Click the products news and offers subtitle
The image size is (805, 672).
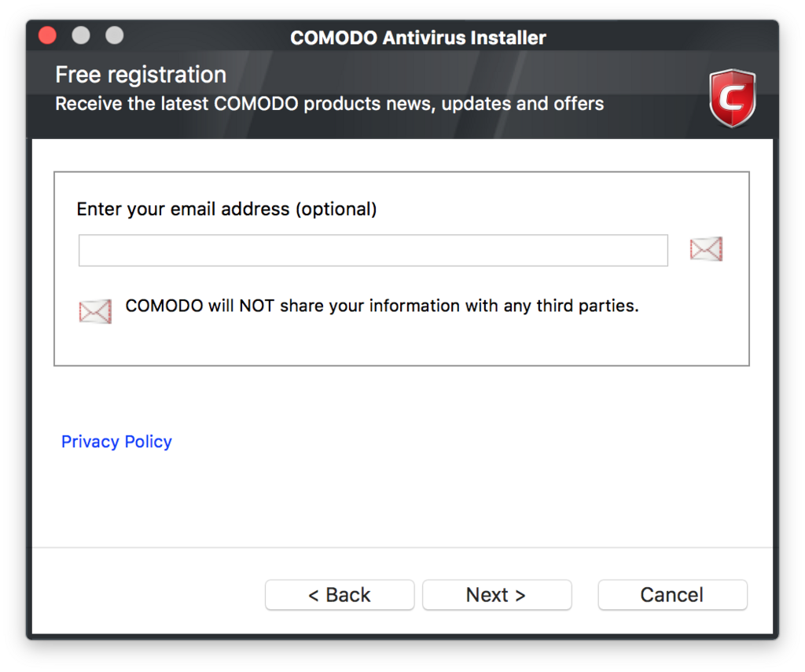(329, 104)
